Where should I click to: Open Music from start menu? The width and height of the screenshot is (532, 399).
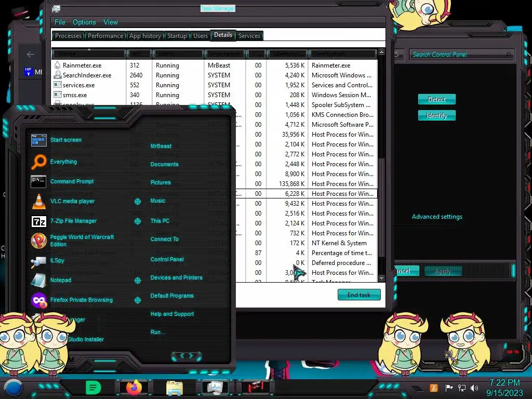[158, 201]
